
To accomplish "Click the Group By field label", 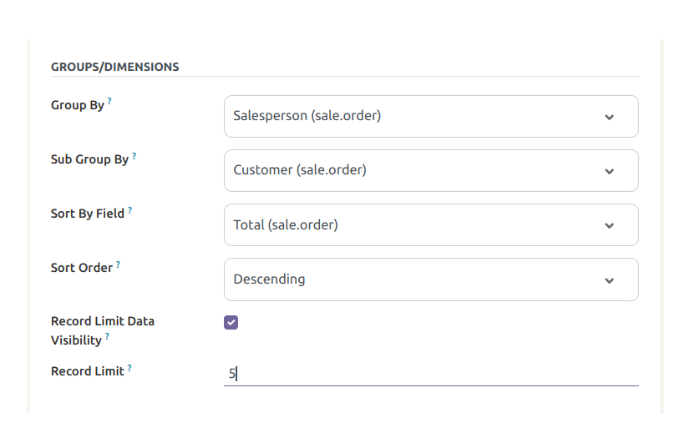I will tap(77, 105).
